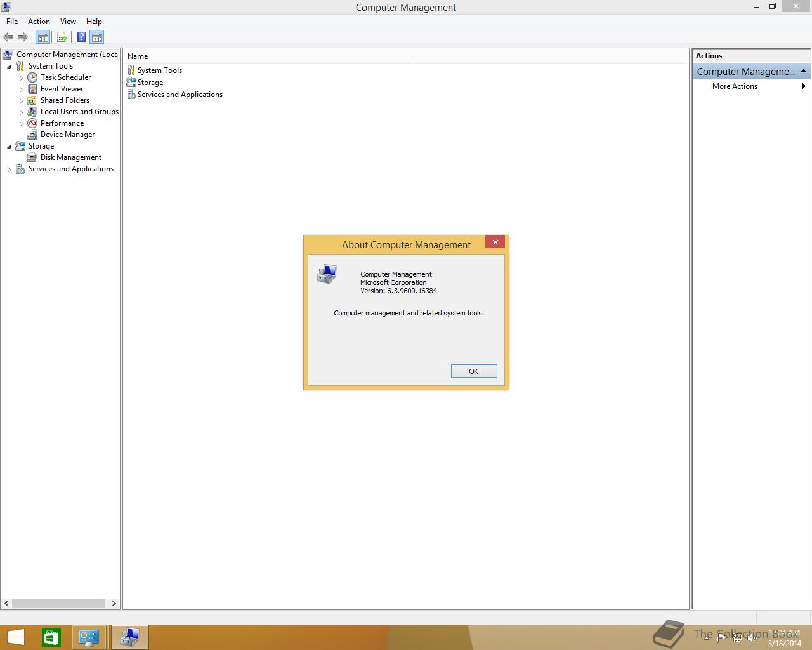Select Storage row in the center list
This screenshot has width=812, height=650.
[x=145, y=83]
